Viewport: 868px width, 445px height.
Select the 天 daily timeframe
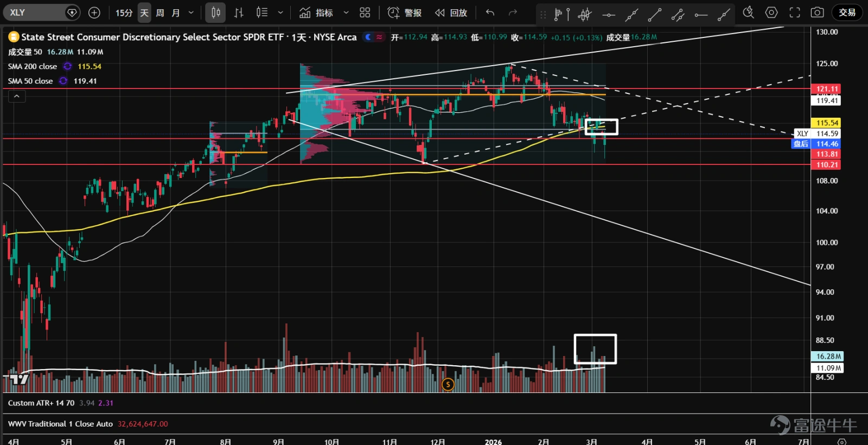(144, 12)
